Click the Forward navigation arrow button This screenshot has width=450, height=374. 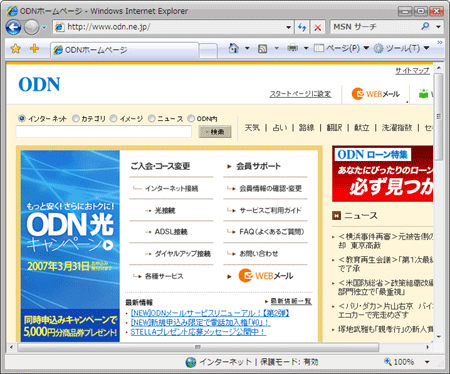coord(31,27)
